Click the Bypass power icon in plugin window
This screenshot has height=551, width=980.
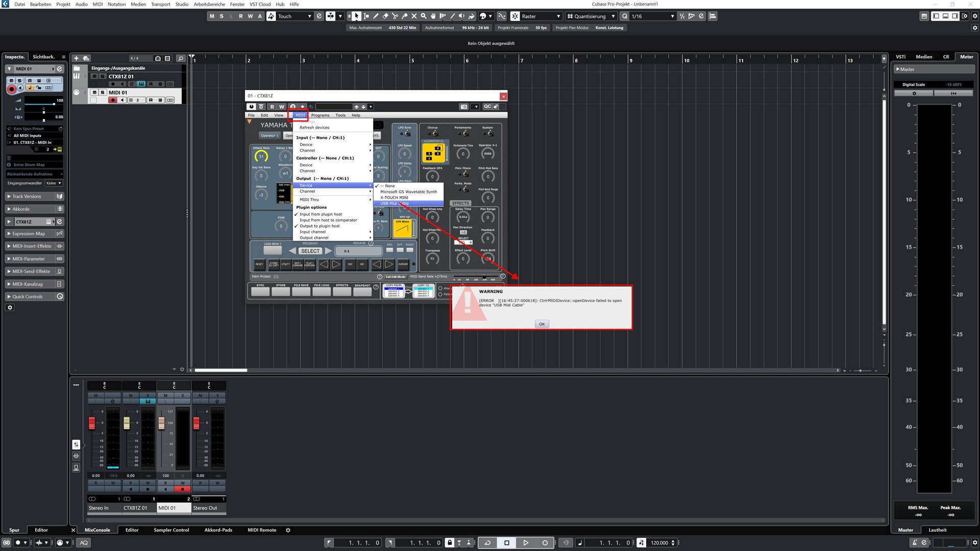tap(251, 107)
